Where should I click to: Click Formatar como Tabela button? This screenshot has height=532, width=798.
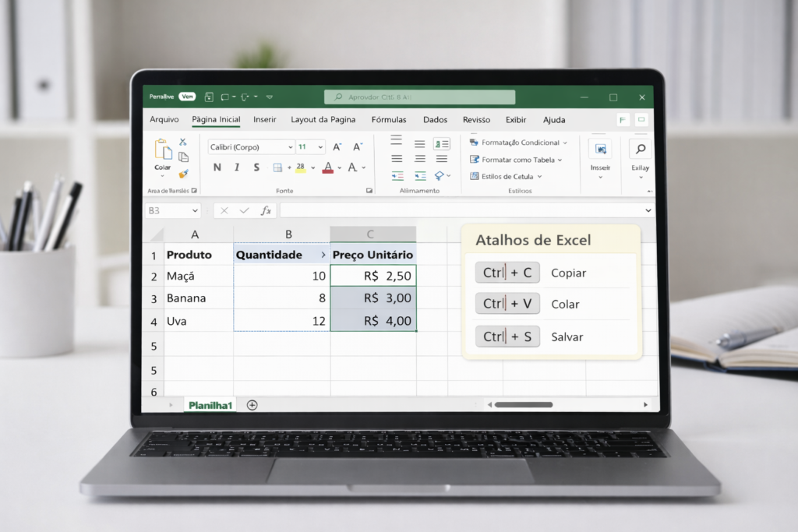517,160
